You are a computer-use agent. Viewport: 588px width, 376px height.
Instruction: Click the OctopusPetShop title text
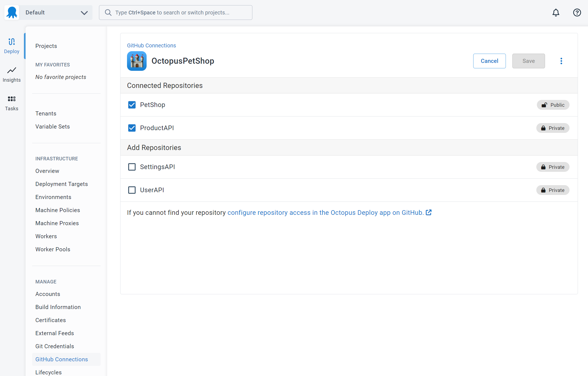pyautogui.click(x=183, y=61)
